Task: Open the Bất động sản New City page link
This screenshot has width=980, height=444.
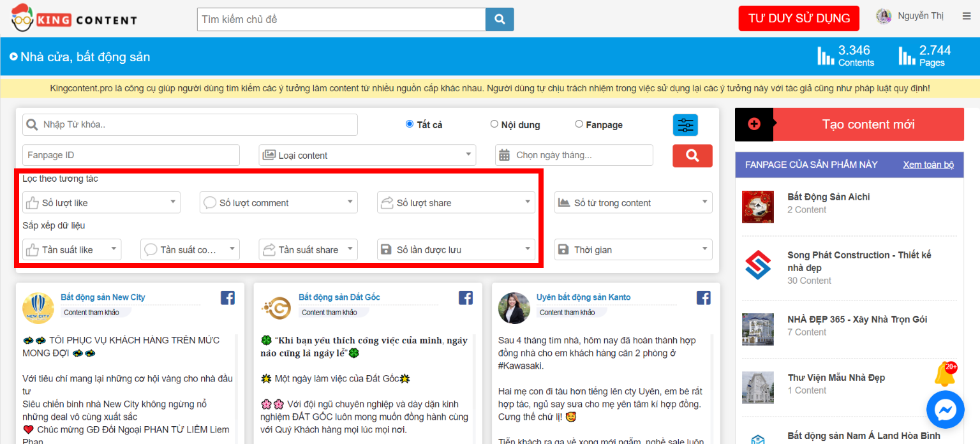Action: 103,297
